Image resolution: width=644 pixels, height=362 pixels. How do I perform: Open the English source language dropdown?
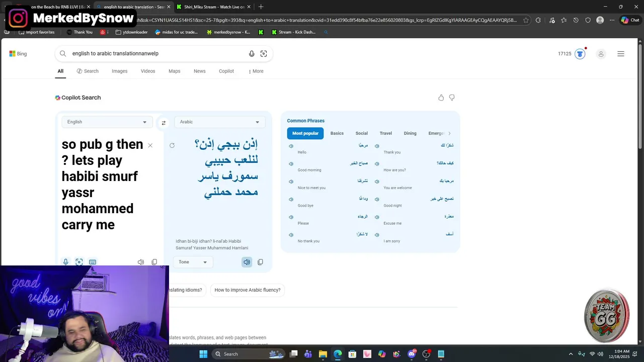pos(107,122)
